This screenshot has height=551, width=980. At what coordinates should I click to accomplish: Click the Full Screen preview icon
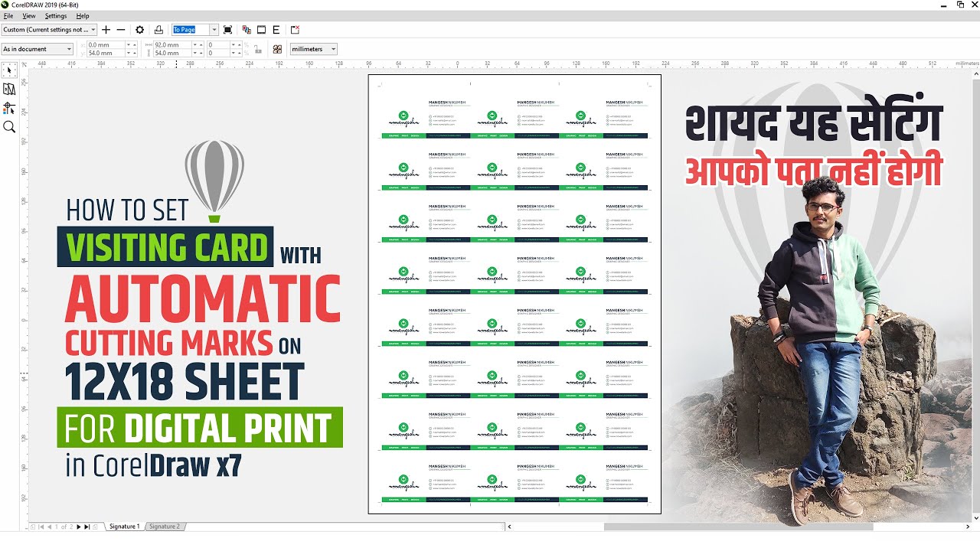(227, 30)
